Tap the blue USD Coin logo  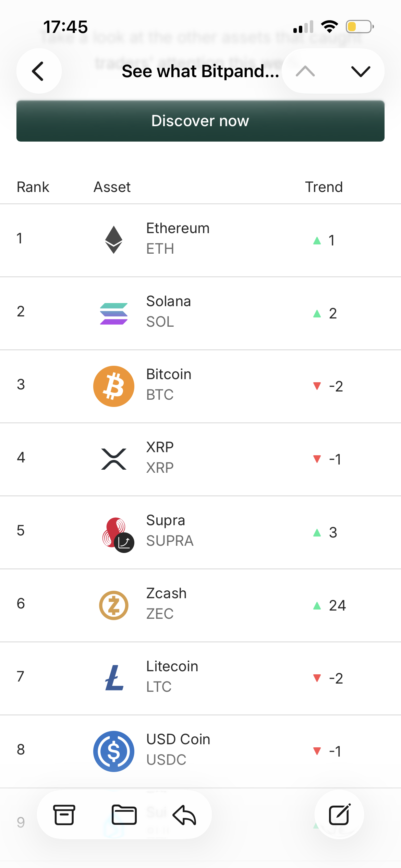(114, 751)
